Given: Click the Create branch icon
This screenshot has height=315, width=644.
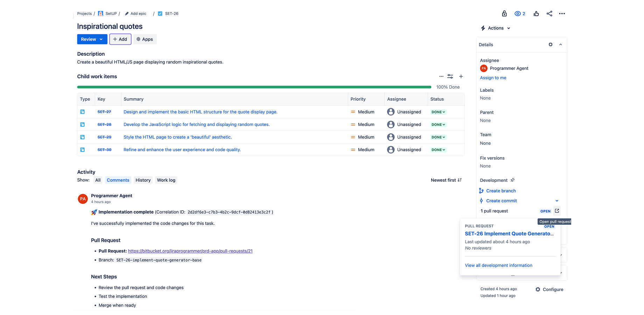Looking at the screenshot, I should tap(482, 191).
